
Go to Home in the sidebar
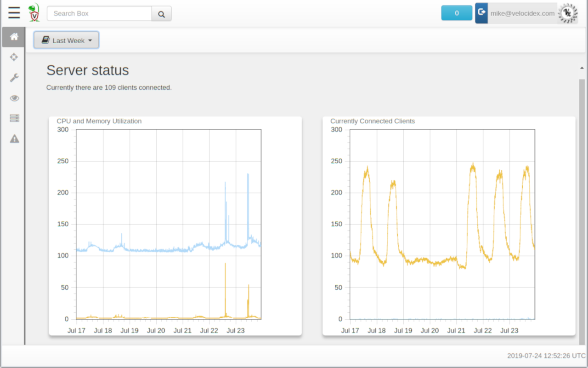[14, 37]
